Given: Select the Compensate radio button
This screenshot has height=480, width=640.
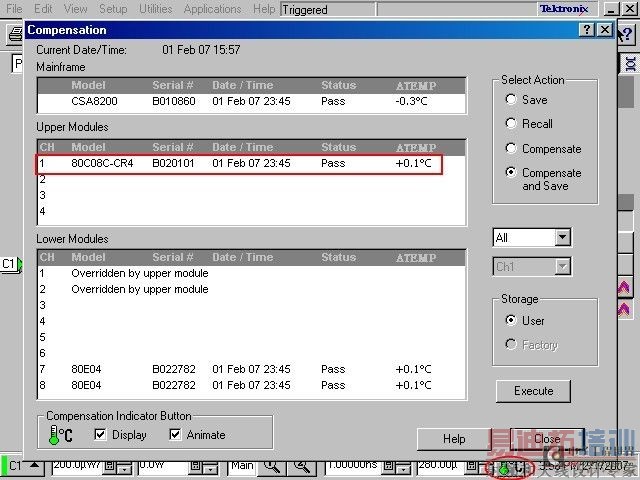Looking at the screenshot, I should (511, 148).
